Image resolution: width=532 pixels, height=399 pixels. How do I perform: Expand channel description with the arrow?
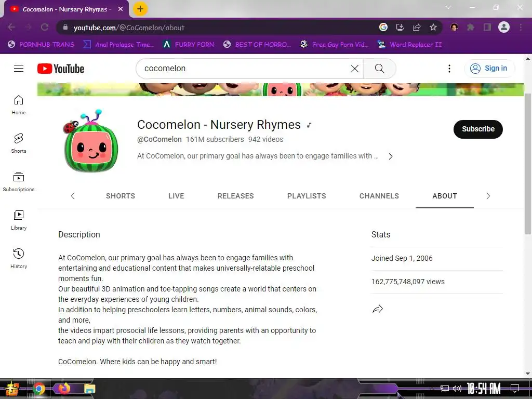(x=391, y=156)
